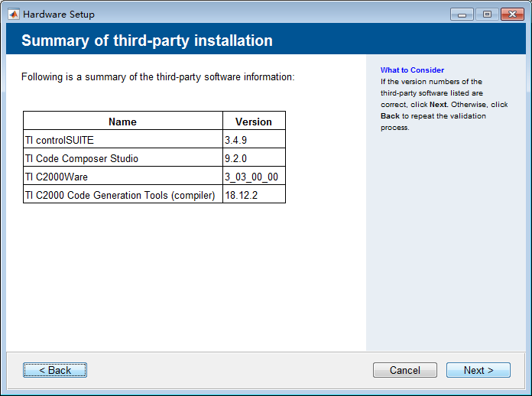
Task: Select the TI controlSUITE name cell
Action: point(123,139)
